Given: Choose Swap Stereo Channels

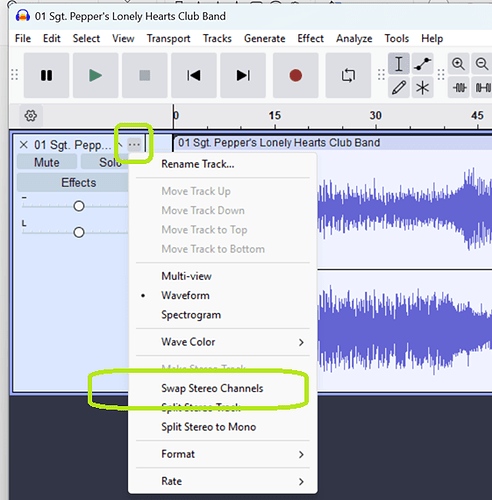Looking at the screenshot, I should pos(212,388).
